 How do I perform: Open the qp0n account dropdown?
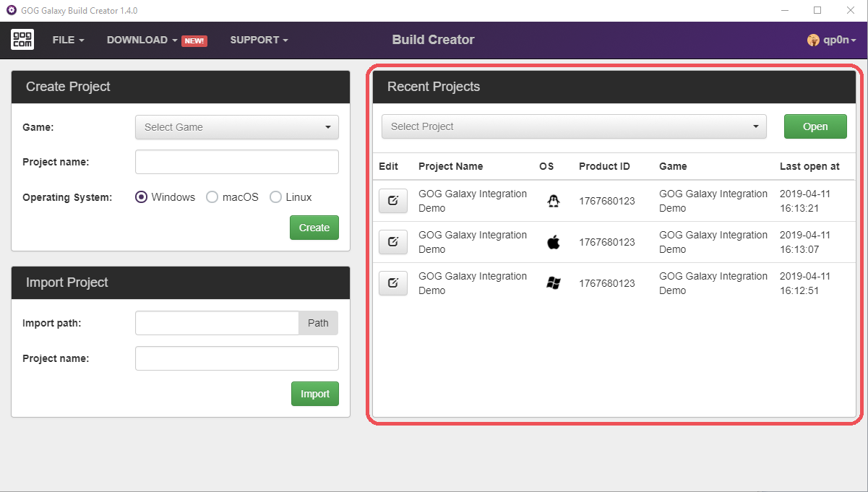[832, 40]
